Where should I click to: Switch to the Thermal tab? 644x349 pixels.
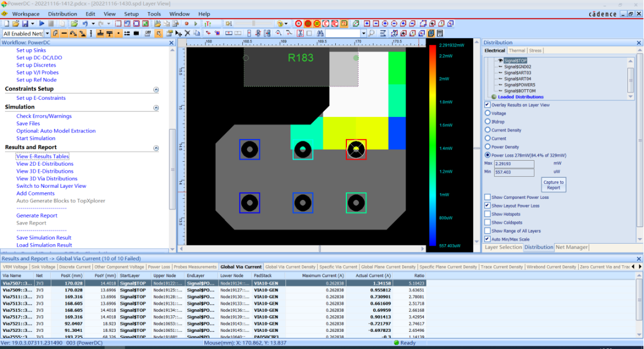point(517,50)
